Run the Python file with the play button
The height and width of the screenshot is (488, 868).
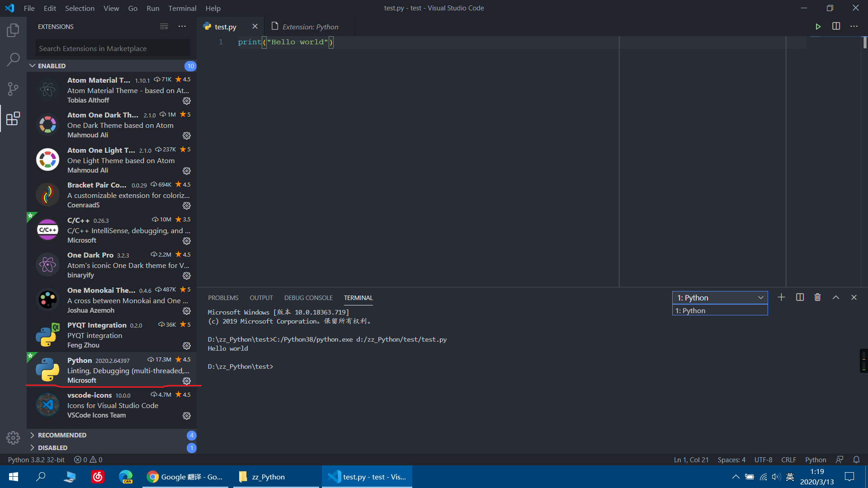point(818,26)
